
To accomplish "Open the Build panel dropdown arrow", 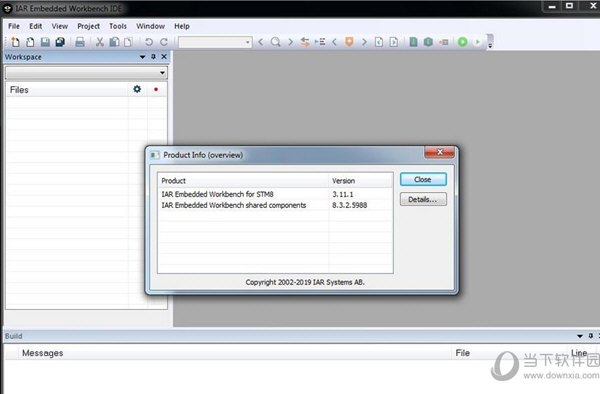I will [x=580, y=336].
